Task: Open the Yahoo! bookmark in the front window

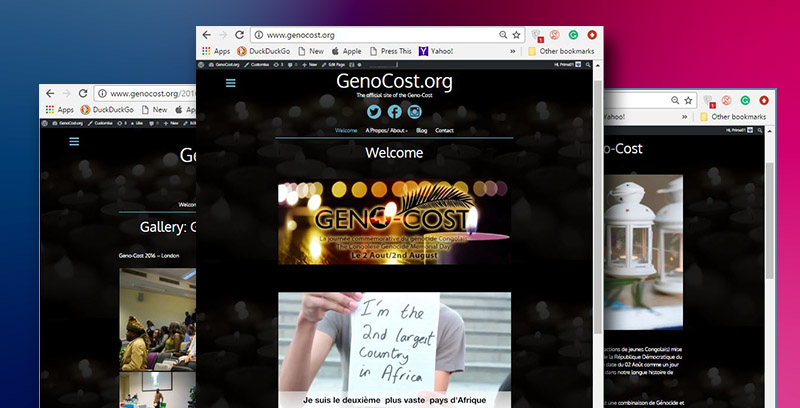Action: pyautogui.click(x=436, y=51)
